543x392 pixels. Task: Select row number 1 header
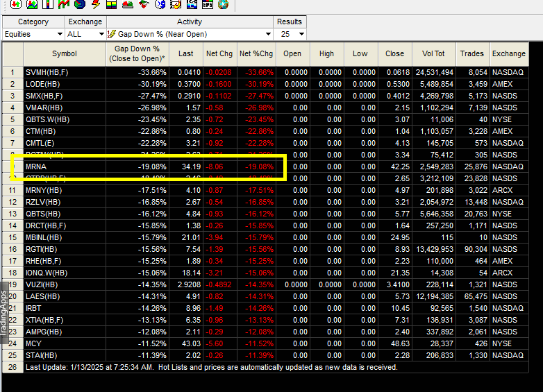point(12,72)
